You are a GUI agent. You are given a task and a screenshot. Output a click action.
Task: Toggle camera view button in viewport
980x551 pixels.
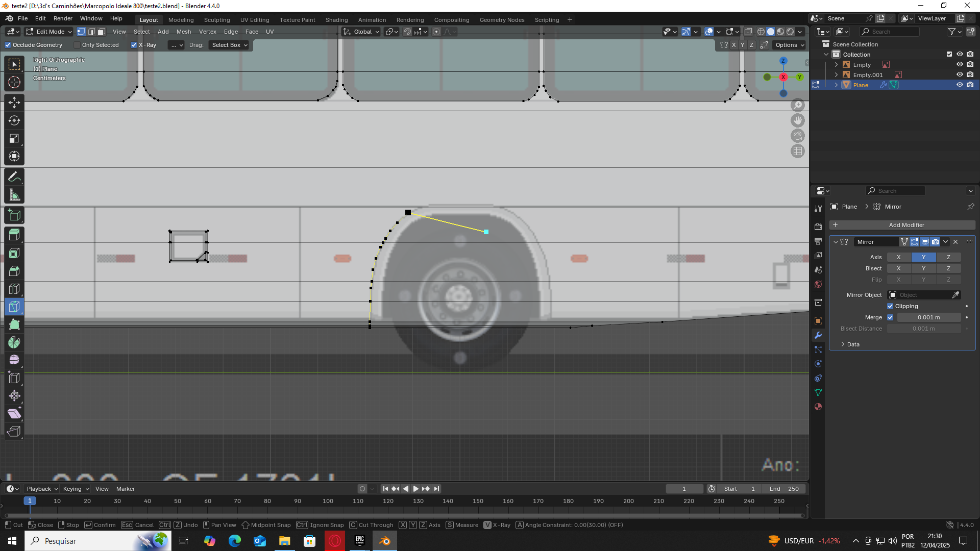(798, 136)
